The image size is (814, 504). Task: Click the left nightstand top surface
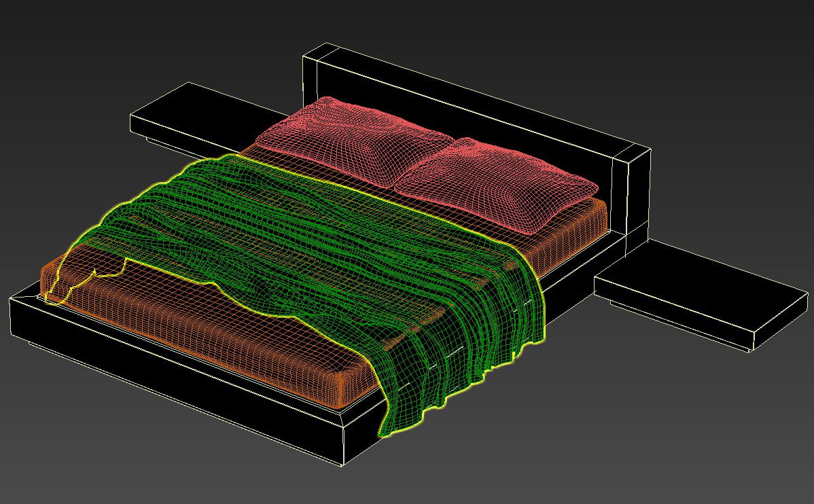pyautogui.click(x=197, y=112)
